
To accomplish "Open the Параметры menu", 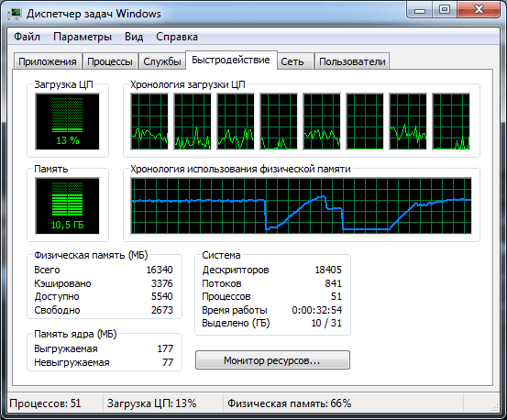I will click(83, 37).
